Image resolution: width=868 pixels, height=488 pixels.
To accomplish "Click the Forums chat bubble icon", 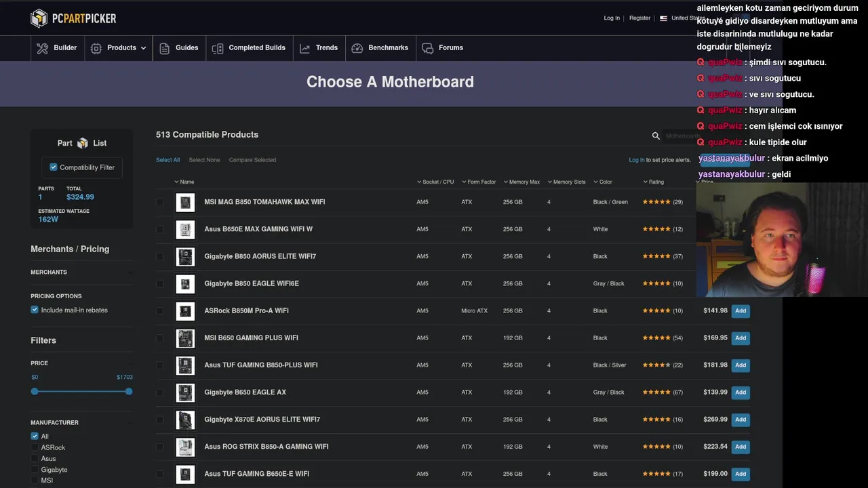I will [x=428, y=48].
